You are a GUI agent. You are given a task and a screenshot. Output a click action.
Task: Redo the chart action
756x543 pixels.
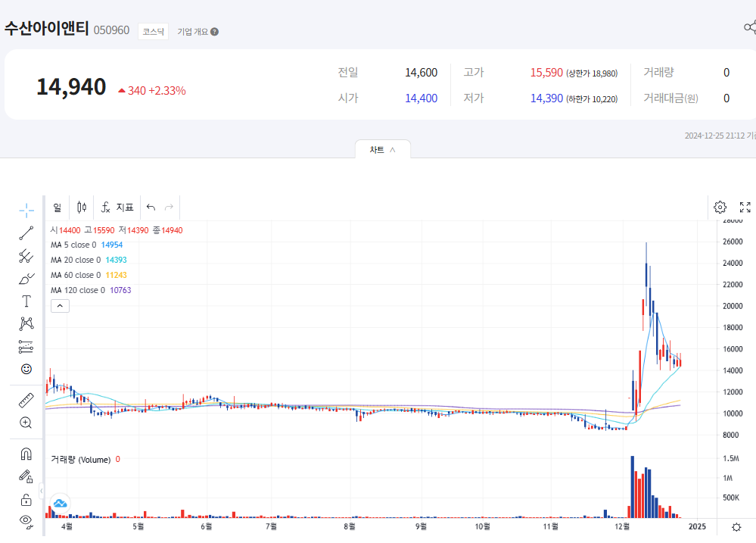[169, 208]
